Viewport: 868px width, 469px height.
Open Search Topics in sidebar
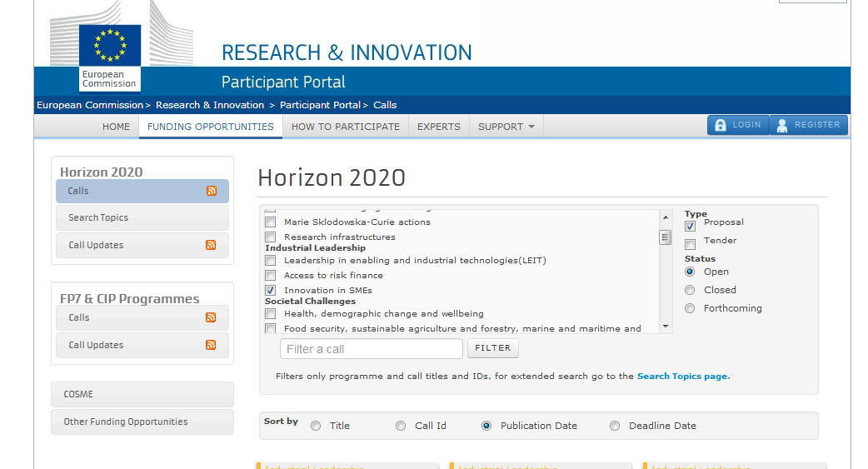coord(142,217)
